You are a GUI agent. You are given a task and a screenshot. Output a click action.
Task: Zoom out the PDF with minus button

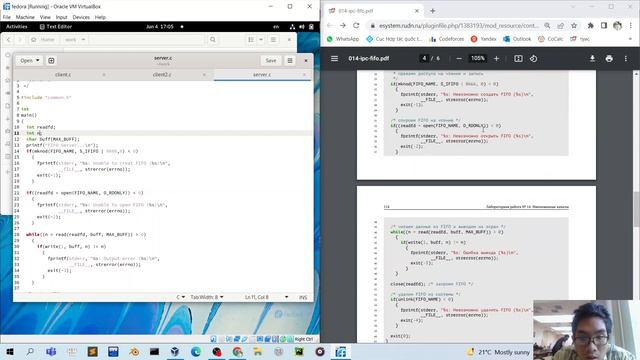459,58
